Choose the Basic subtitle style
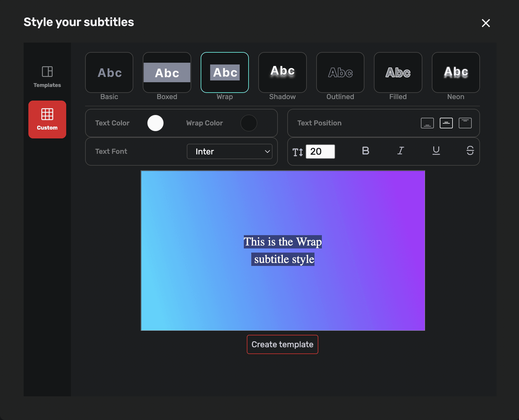The width and height of the screenshot is (519, 420). pos(109,72)
